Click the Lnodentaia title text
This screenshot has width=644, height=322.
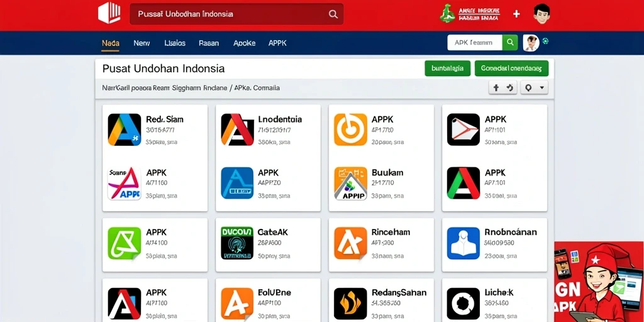click(x=280, y=119)
